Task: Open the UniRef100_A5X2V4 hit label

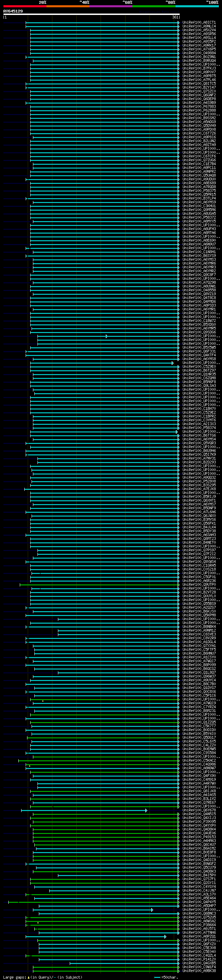Action: 199,30
